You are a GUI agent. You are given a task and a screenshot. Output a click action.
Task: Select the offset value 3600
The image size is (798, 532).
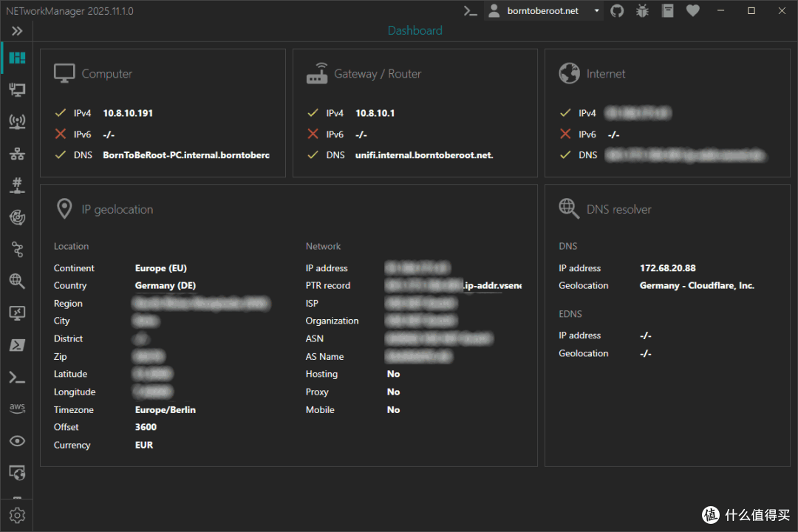click(x=146, y=427)
